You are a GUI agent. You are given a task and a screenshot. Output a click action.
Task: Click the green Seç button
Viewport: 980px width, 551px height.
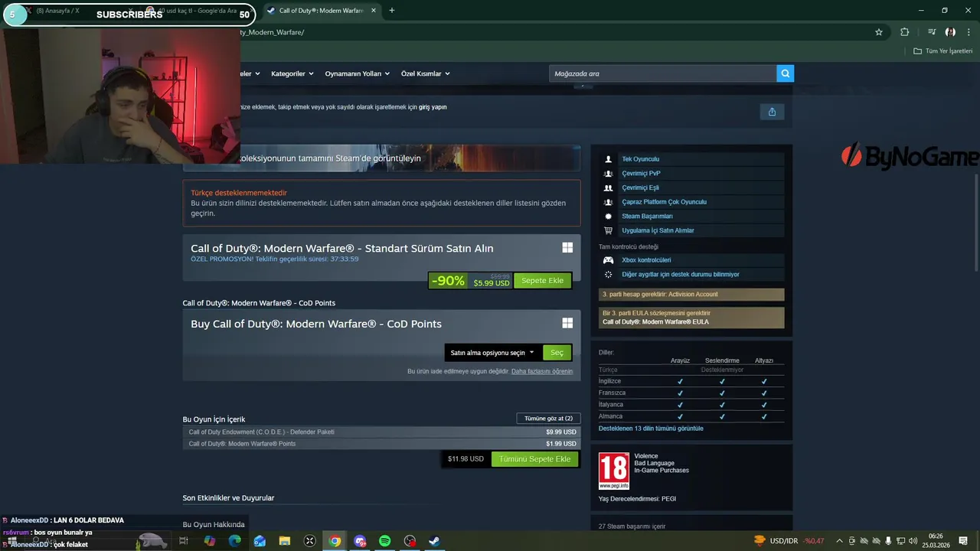point(557,353)
